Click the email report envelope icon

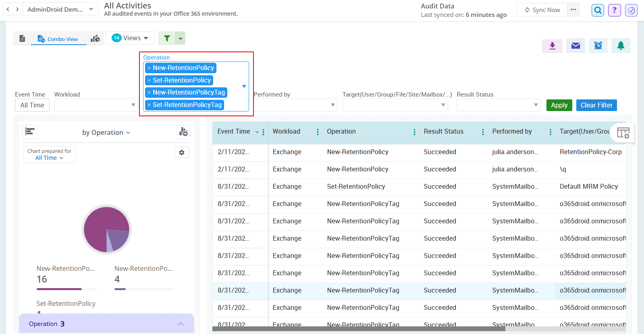point(575,46)
